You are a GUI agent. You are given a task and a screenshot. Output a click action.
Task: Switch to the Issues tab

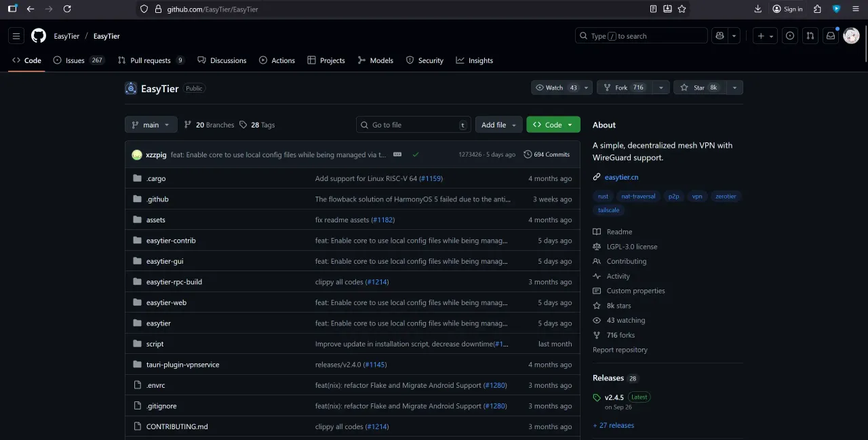[79, 60]
